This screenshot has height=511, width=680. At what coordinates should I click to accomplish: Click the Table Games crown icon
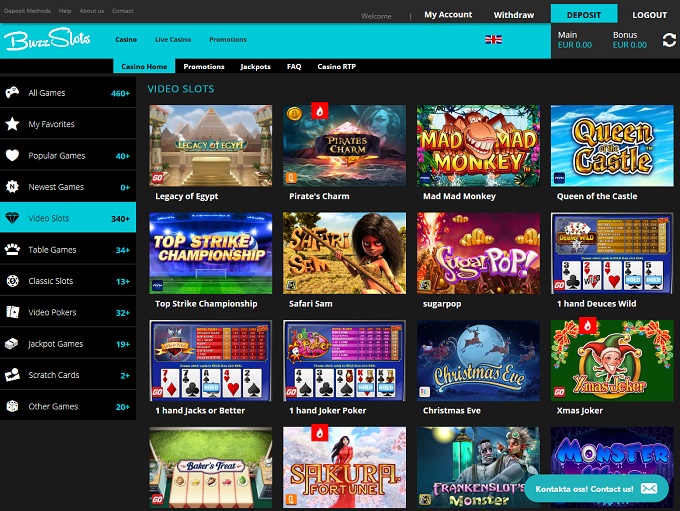pyautogui.click(x=12, y=250)
